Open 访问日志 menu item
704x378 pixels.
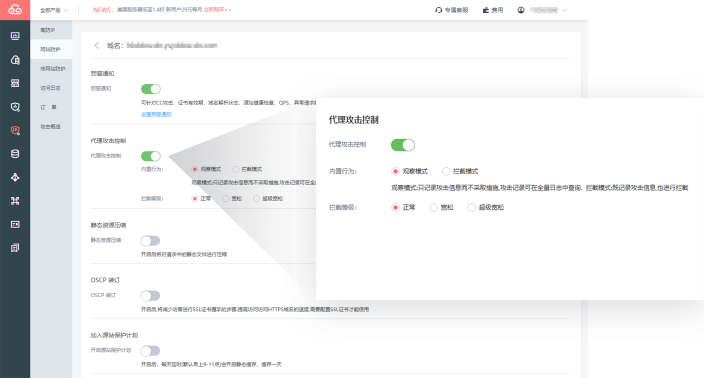(x=51, y=88)
